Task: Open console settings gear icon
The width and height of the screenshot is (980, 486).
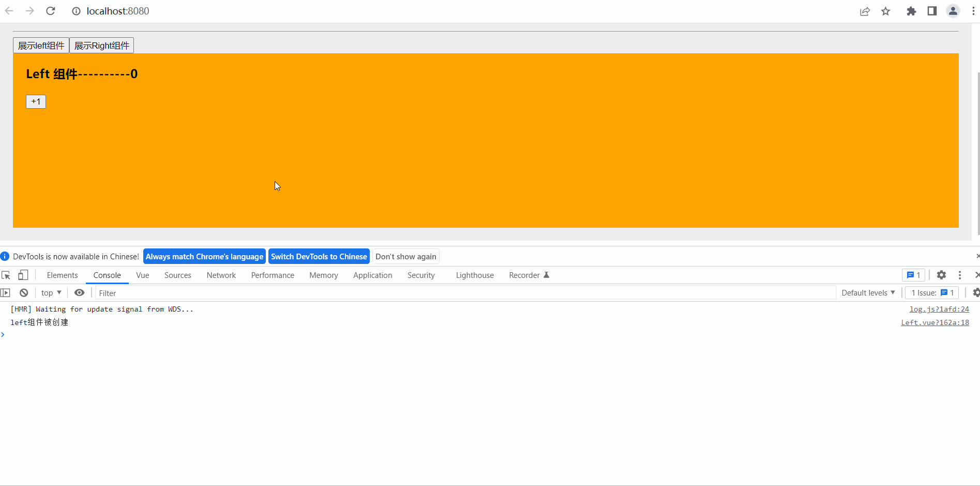Action: (976, 293)
